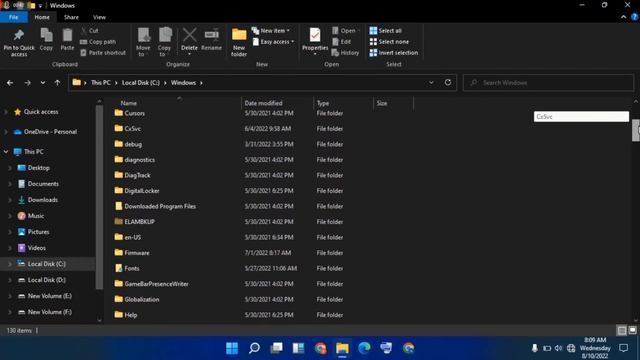Go up one folder level

[x=57, y=83]
